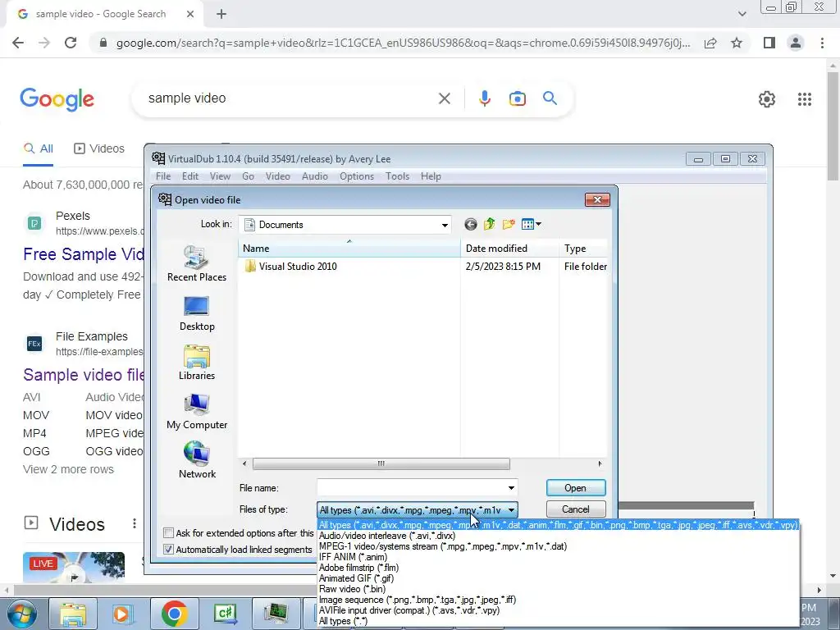Focus the File name input field
Image resolution: width=840 pixels, height=630 pixels.
click(x=412, y=488)
